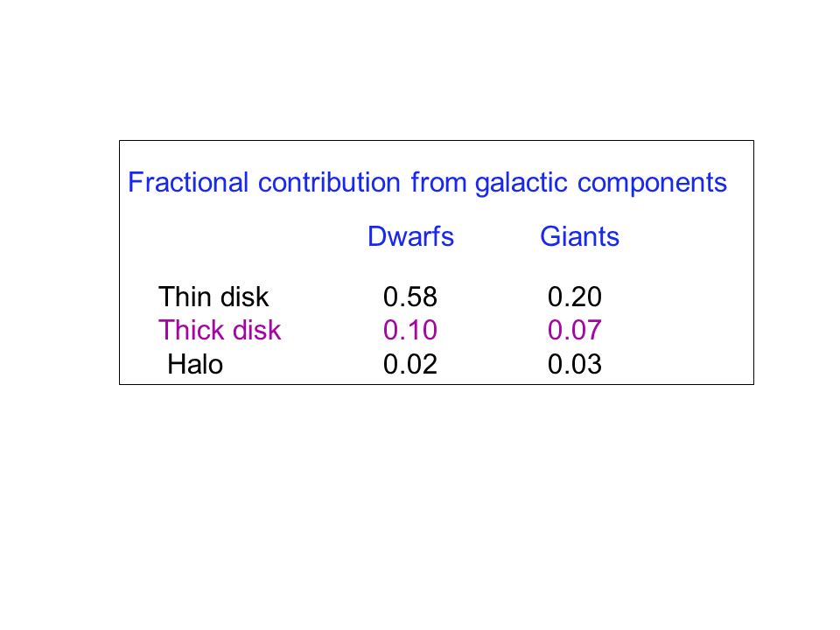
Task: Select the Halo Giants value 0.03
Action: point(574,364)
